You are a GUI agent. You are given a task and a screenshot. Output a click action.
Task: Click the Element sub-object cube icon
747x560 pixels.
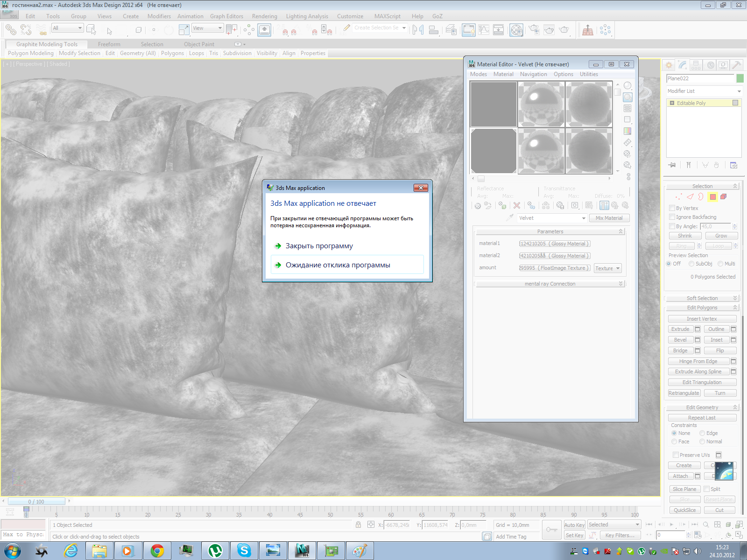coord(723,197)
